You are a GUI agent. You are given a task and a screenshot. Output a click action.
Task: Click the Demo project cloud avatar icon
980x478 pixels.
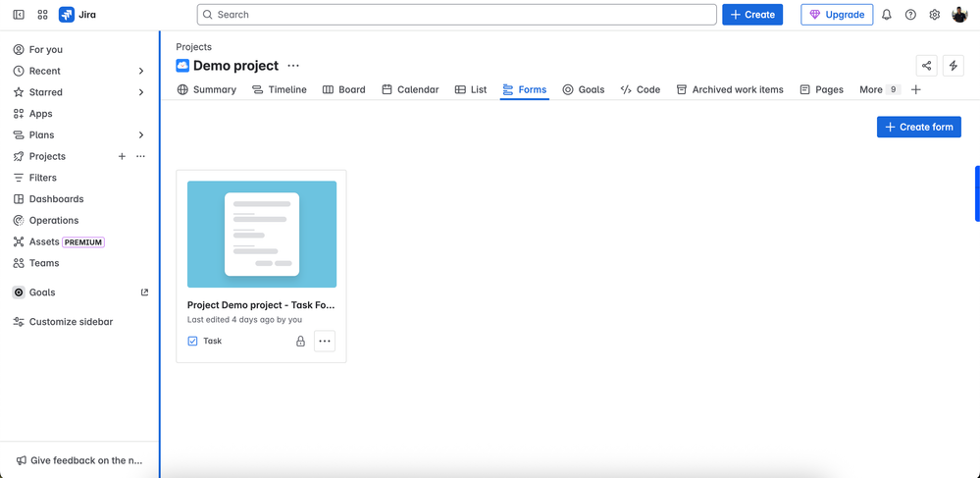click(182, 66)
